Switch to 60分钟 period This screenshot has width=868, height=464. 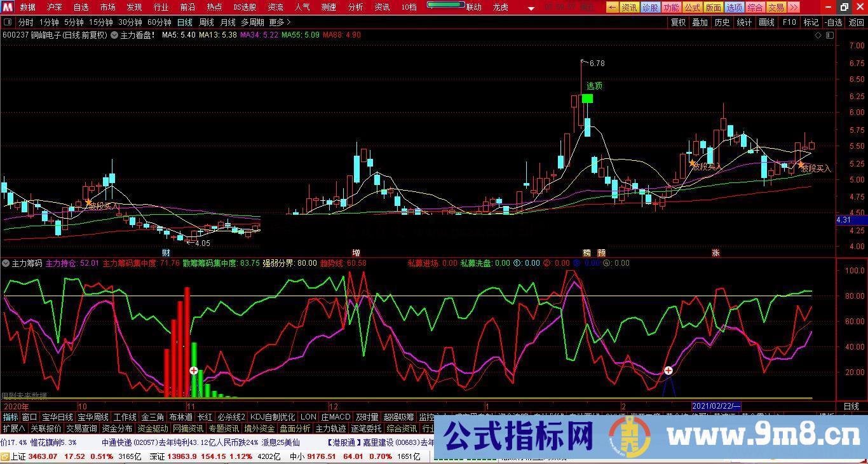(x=159, y=22)
